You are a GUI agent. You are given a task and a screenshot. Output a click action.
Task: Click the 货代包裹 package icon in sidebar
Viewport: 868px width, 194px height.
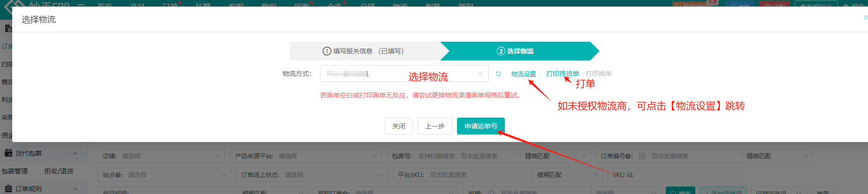coord(8,153)
